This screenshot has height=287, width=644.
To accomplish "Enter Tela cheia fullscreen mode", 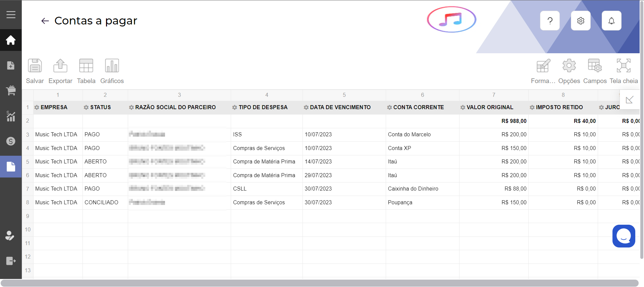I will pos(624,66).
